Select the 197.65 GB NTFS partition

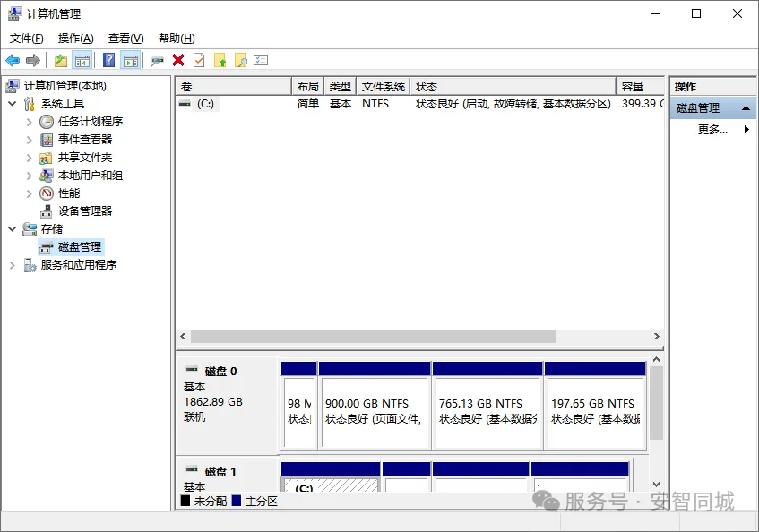595,406
